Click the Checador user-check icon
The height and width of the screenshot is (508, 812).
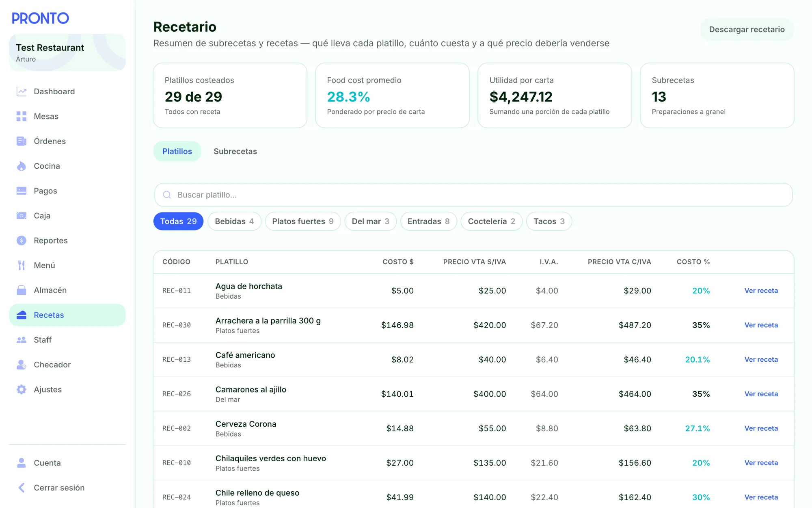[x=22, y=365]
